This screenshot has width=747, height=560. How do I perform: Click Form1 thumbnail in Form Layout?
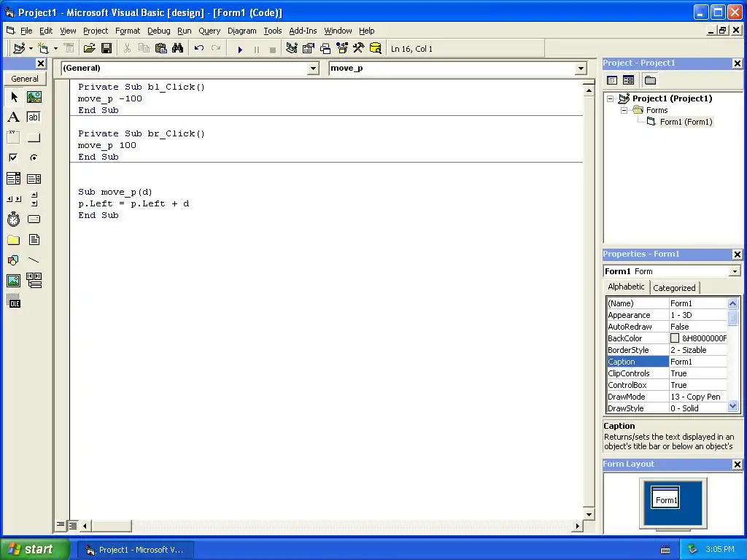[x=665, y=498]
